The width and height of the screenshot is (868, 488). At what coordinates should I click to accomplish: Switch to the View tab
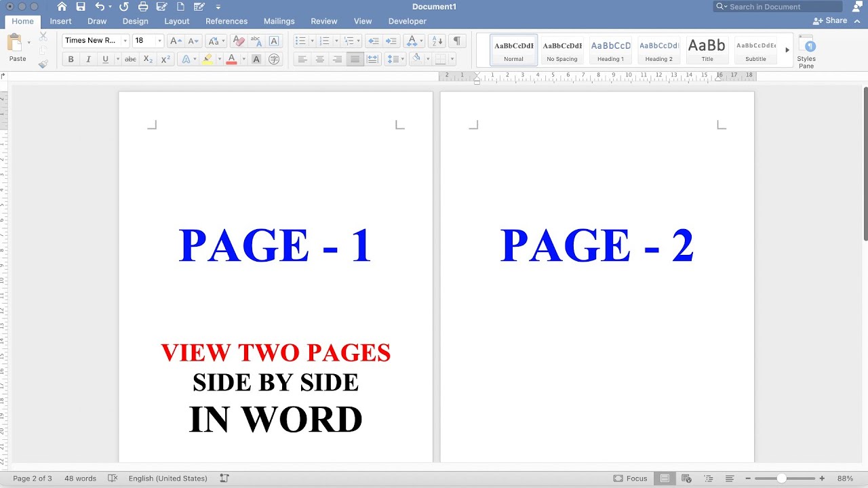(363, 21)
